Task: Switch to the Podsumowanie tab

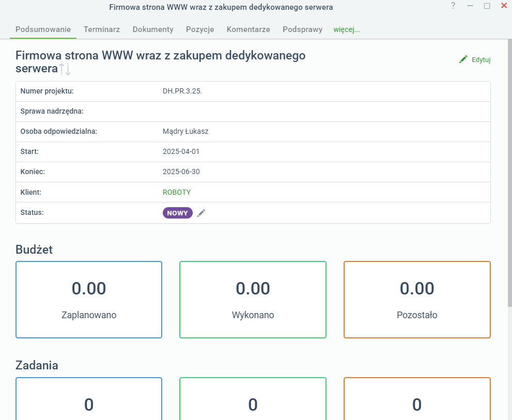Action: click(x=43, y=29)
